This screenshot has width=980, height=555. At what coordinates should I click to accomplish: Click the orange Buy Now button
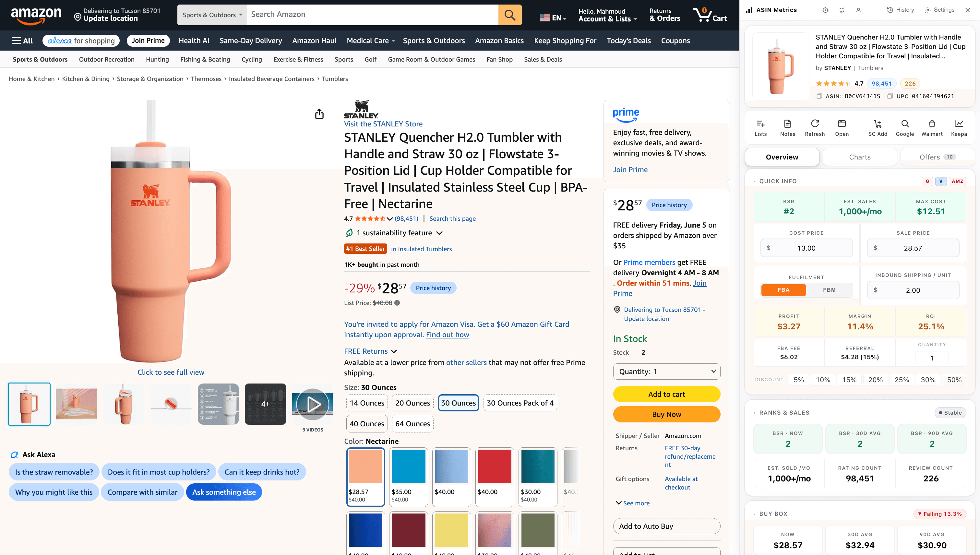pyautogui.click(x=666, y=414)
